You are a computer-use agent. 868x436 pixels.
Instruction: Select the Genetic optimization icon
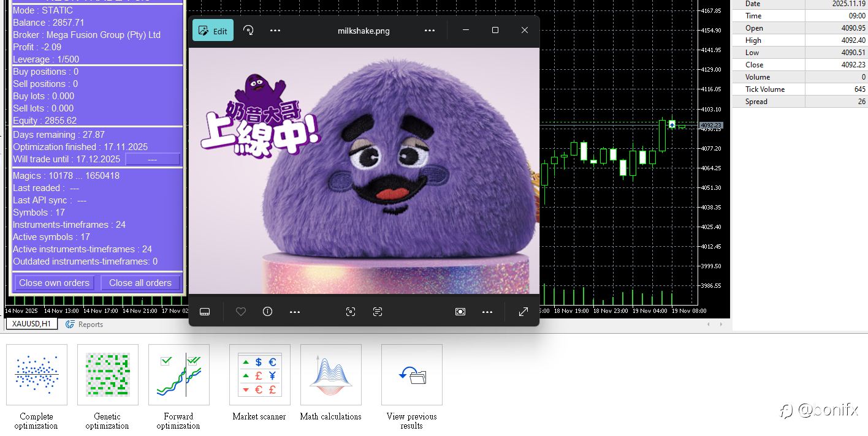point(108,375)
